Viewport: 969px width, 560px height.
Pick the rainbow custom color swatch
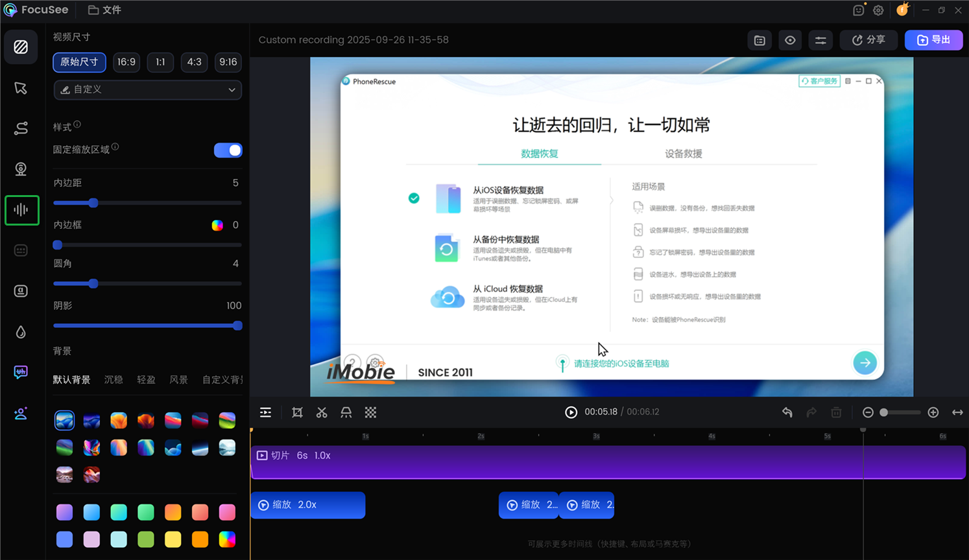pyautogui.click(x=227, y=539)
